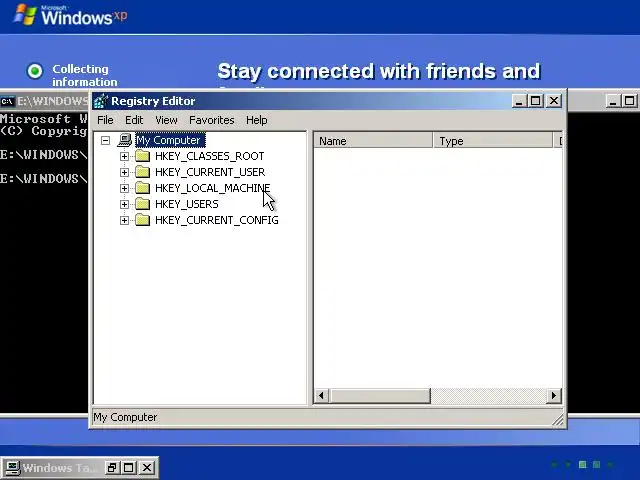
Task: Minimize the Registry Editor window
Action: [519, 101]
